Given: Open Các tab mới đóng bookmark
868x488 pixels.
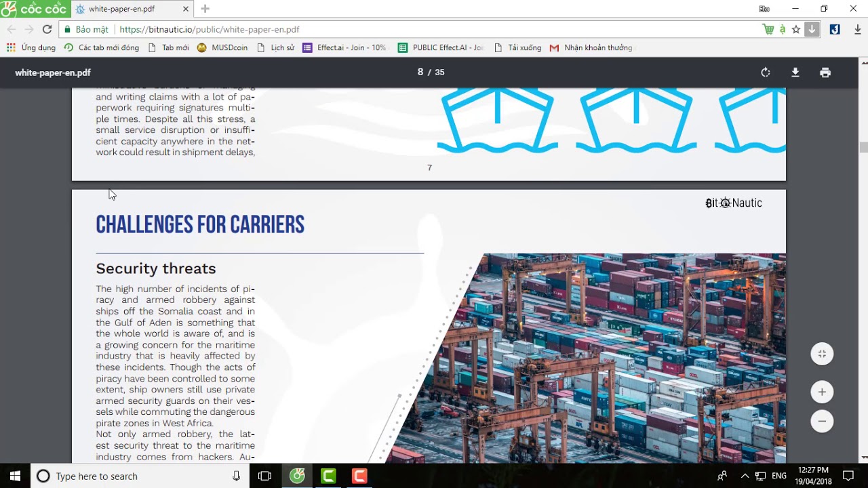Looking at the screenshot, I should coord(102,47).
